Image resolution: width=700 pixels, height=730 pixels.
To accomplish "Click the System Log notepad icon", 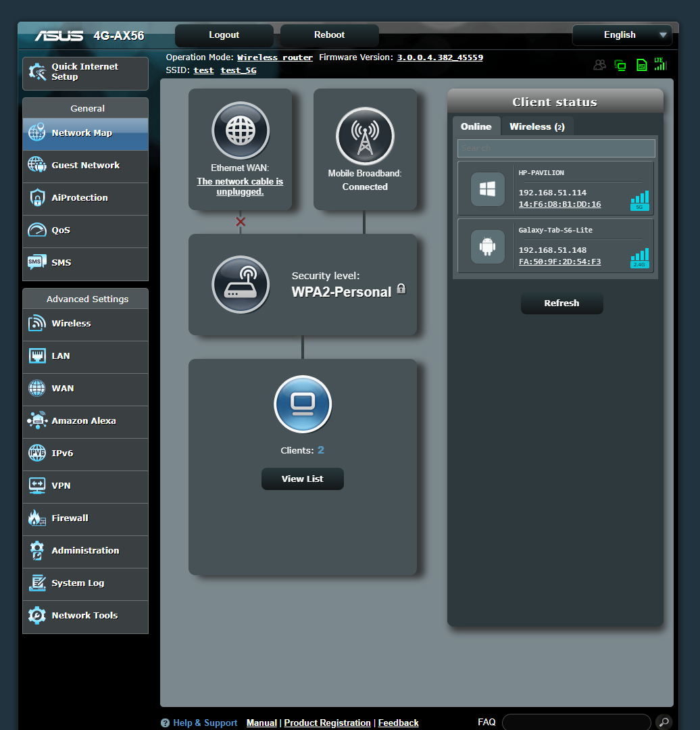I will pyautogui.click(x=36, y=583).
